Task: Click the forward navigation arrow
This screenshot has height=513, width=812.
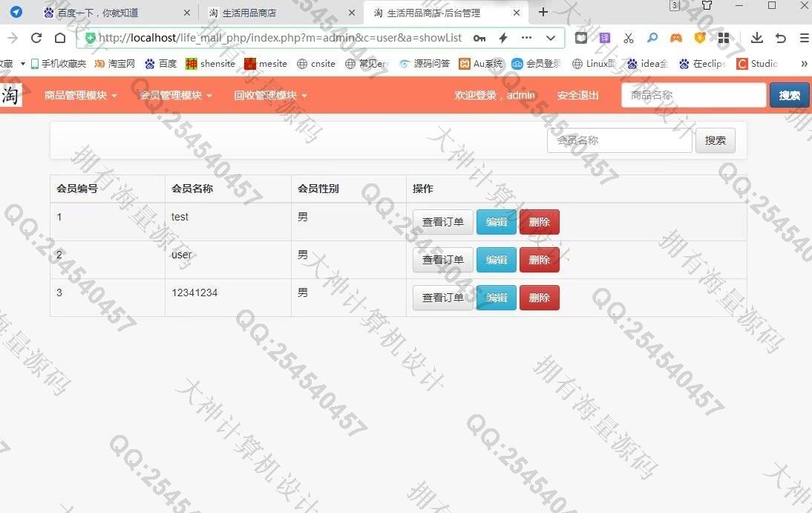Action: (13, 38)
